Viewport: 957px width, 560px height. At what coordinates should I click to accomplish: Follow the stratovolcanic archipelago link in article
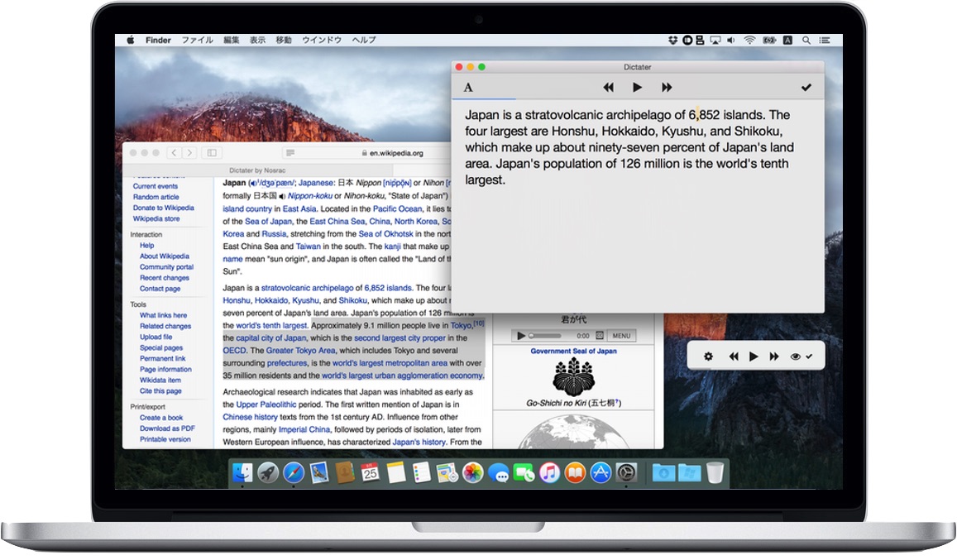(307, 288)
